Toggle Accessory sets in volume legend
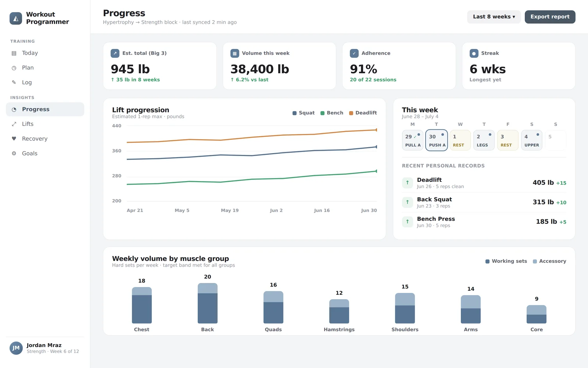The image size is (588, 368). coord(549,261)
